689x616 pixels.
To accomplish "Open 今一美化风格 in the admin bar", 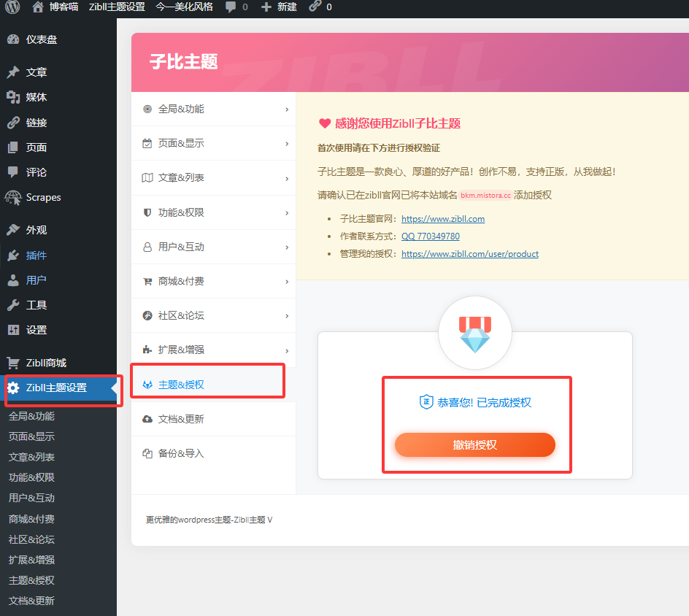I will pos(184,7).
